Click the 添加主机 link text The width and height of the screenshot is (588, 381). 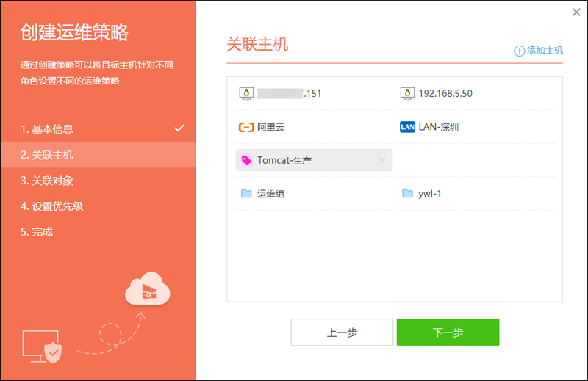point(545,51)
